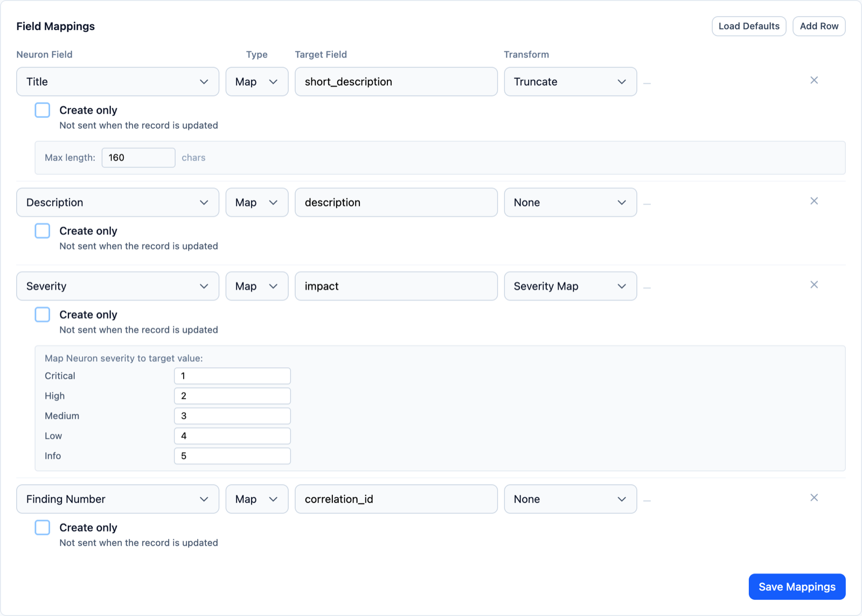The width and height of the screenshot is (862, 616).
Task: Focus the Max length input
Action: point(138,158)
